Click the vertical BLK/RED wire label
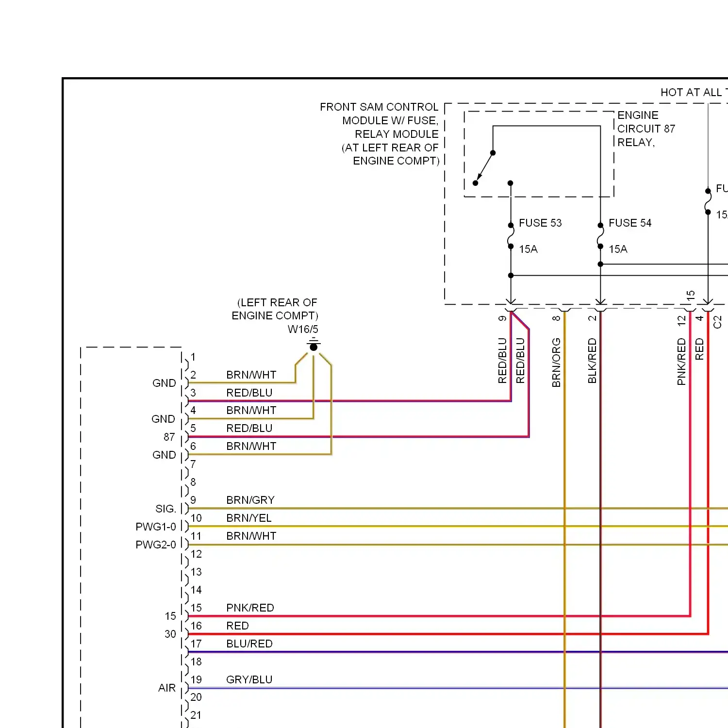The image size is (728, 728). (592, 361)
